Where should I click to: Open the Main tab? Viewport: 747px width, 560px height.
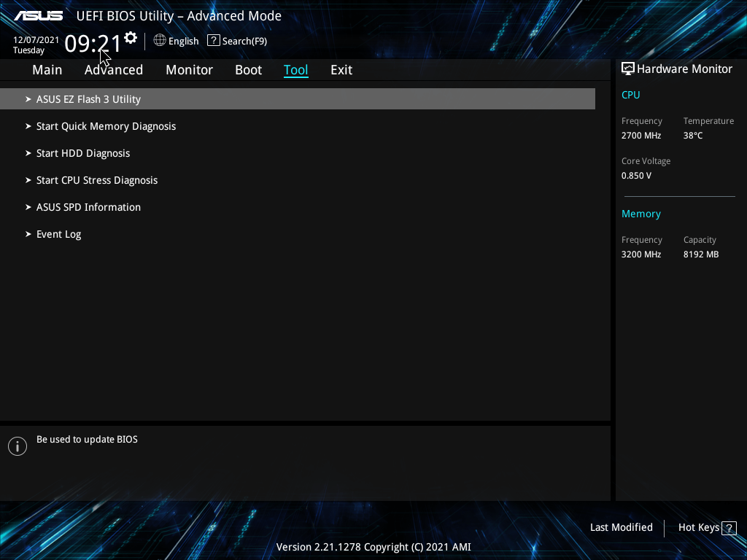(x=47, y=69)
